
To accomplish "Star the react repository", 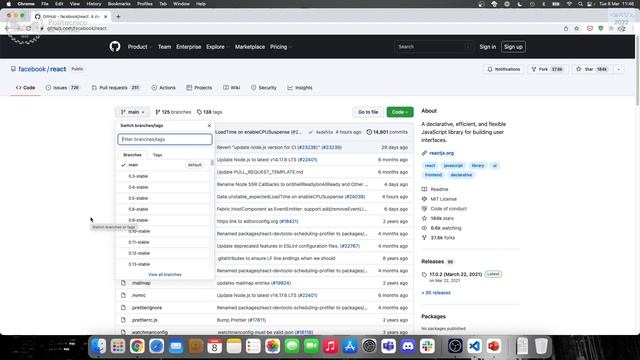I will [592, 69].
